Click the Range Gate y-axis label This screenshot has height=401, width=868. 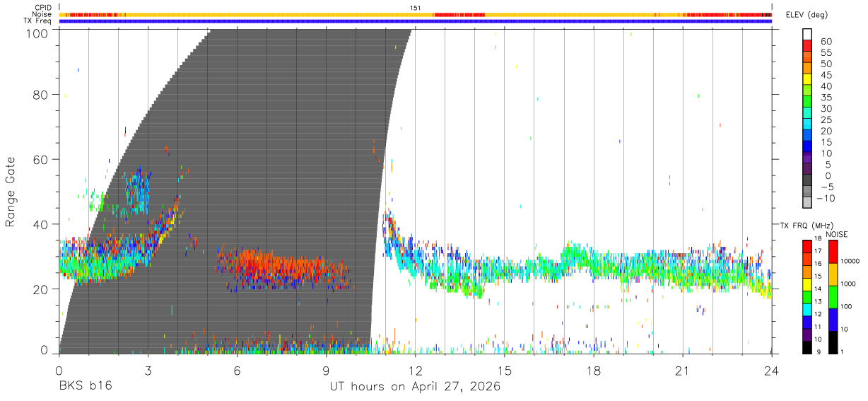11,192
